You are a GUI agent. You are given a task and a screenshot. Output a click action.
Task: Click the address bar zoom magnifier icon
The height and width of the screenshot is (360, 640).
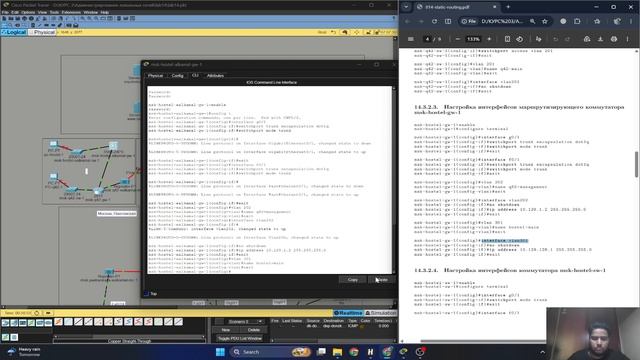pyautogui.click(x=533, y=21)
